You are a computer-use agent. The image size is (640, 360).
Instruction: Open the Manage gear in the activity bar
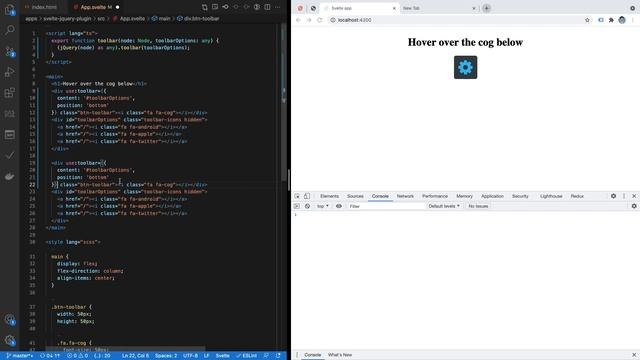[9, 340]
